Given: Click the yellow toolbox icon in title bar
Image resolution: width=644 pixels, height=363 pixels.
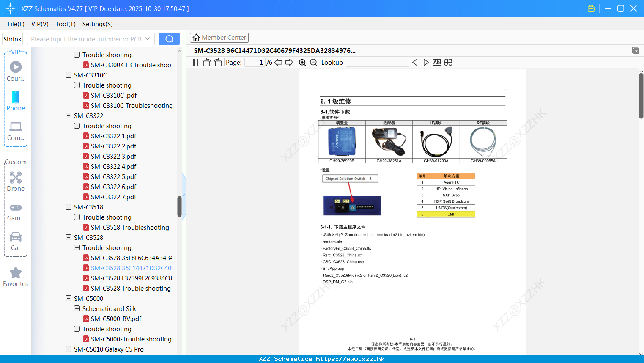Looking at the screenshot, I should click(x=591, y=8).
